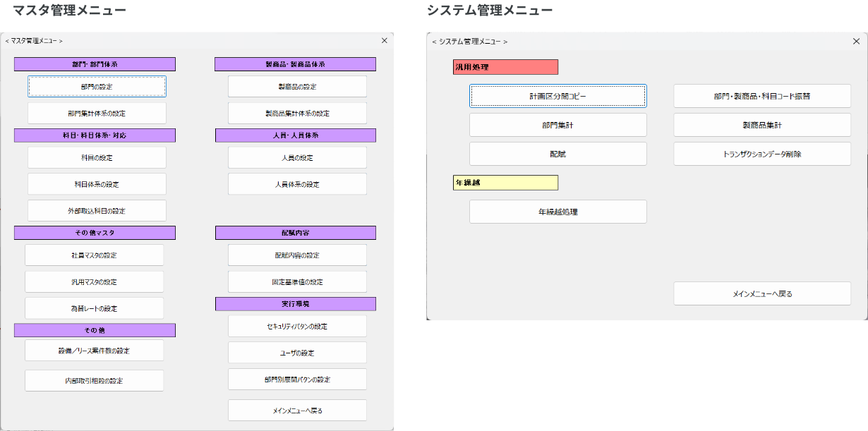Image resolution: width=868 pixels, height=431 pixels.
Task: Open 部門集計体系の設定
Action: point(95,112)
